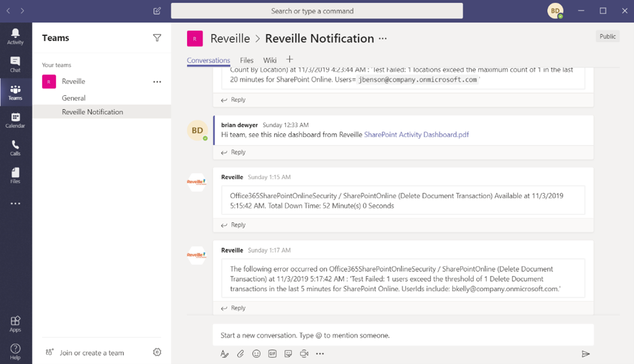Open the Wiki tab
The width and height of the screenshot is (634, 364).
click(x=269, y=60)
